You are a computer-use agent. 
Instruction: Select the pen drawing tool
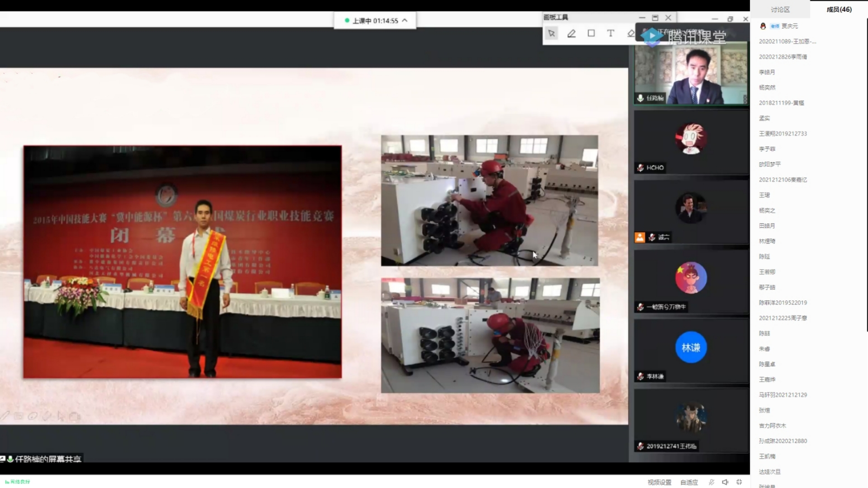[x=571, y=33]
